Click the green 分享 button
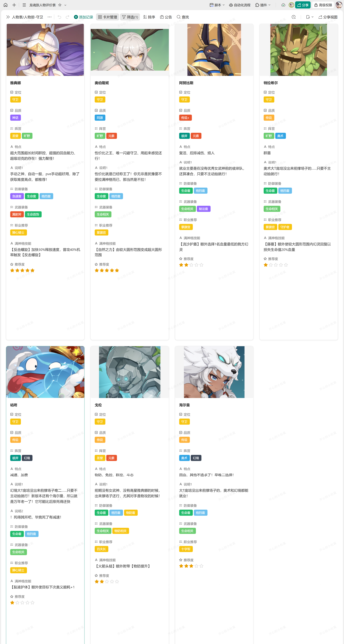This screenshot has height=644, width=344. click(x=303, y=5)
